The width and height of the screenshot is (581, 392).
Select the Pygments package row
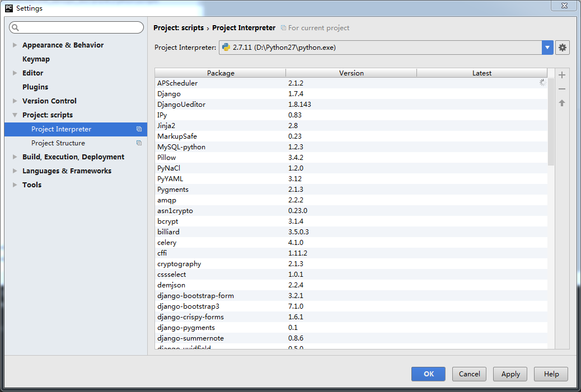351,189
